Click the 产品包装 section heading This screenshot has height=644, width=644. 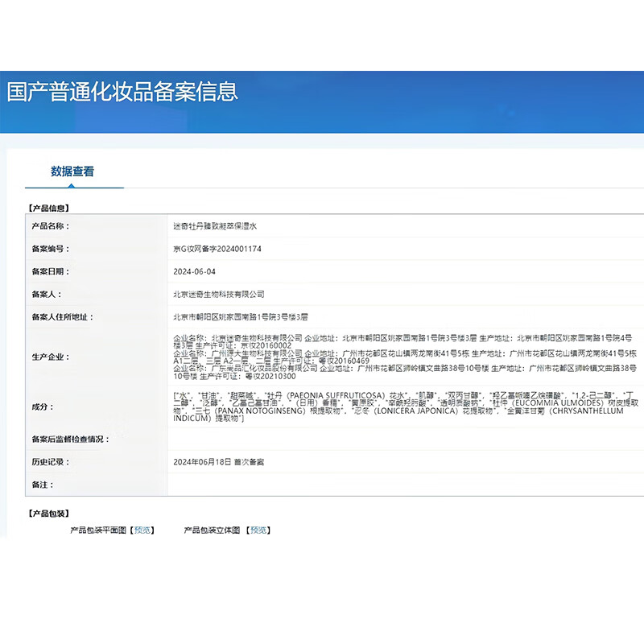pos(48,514)
